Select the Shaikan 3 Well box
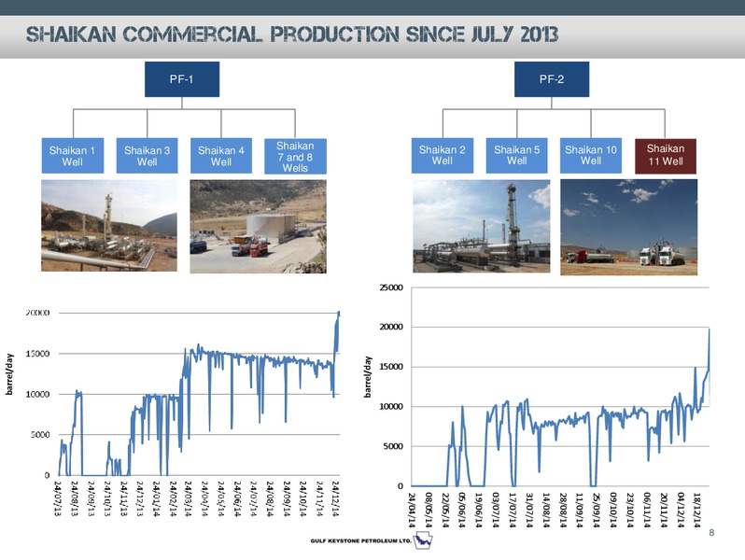This screenshot has height=560, width=745. (147, 156)
